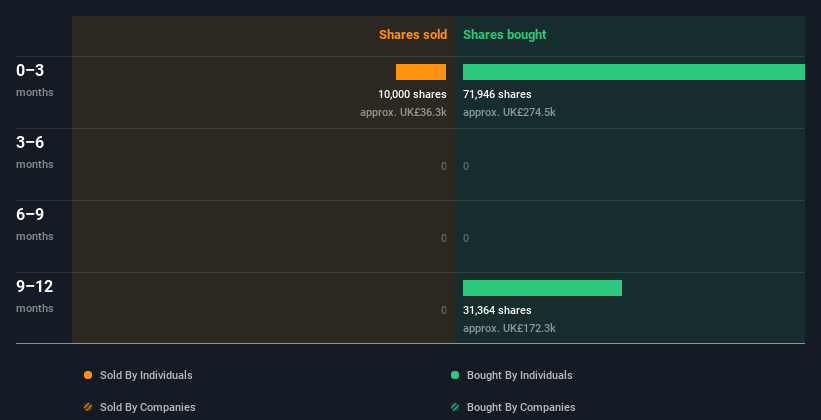Click the orange 0–3 months shares sold bar
Screen dimensions: 821x420
(x=421, y=72)
